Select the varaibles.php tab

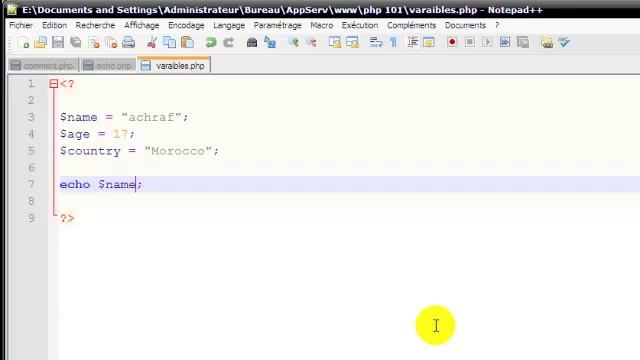pos(174,65)
